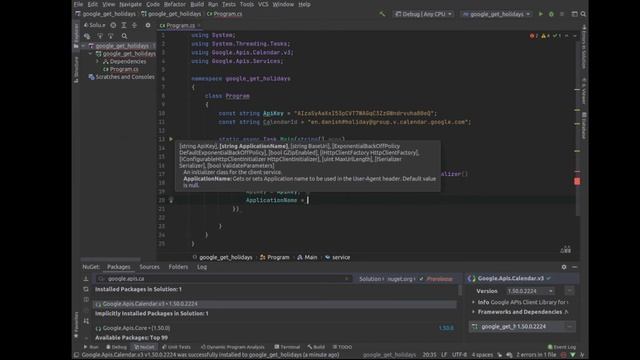Image resolution: width=640 pixels, height=360 pixels.
Task: Click the window layout icon beside search
Action: tap(574, 14)
